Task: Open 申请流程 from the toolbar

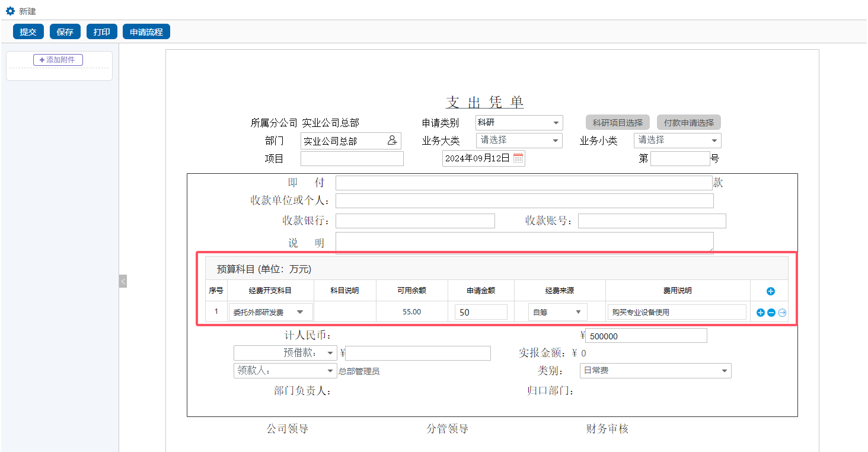Action: pos(146,32)
